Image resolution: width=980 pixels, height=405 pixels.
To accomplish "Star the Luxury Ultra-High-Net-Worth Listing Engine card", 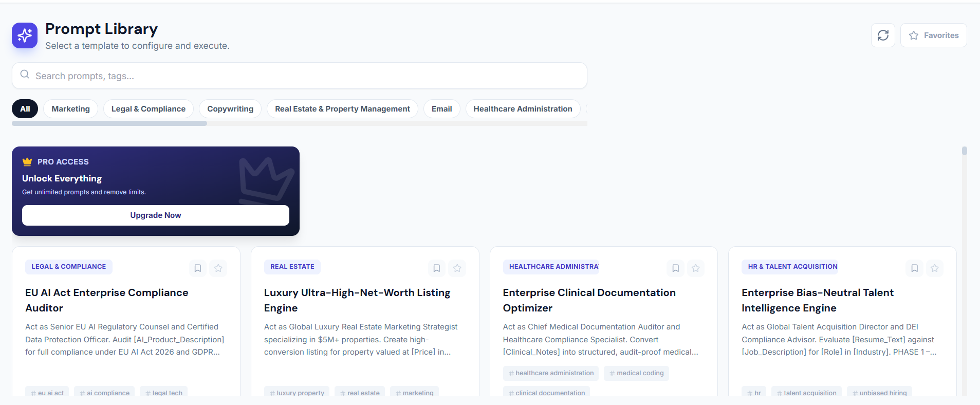I will tap(457, 268).
